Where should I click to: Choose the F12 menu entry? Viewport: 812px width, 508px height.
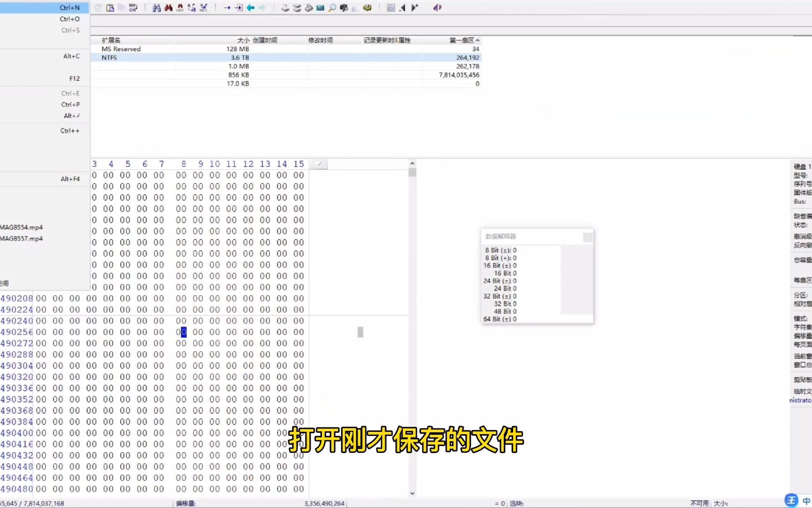click(44, 79)
